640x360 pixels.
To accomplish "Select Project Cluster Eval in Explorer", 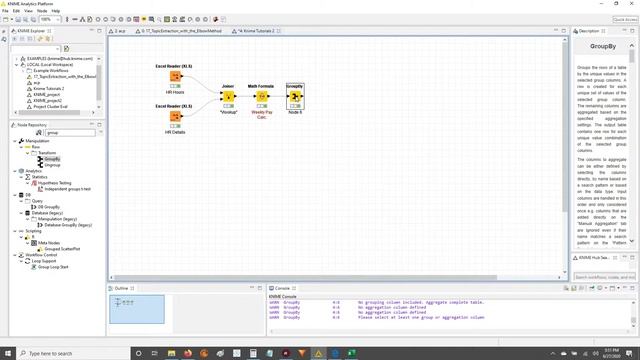I will pos(50,107).
